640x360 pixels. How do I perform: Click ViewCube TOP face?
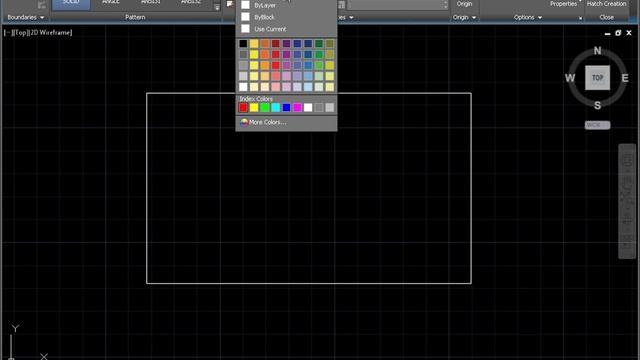click(598, 78)
